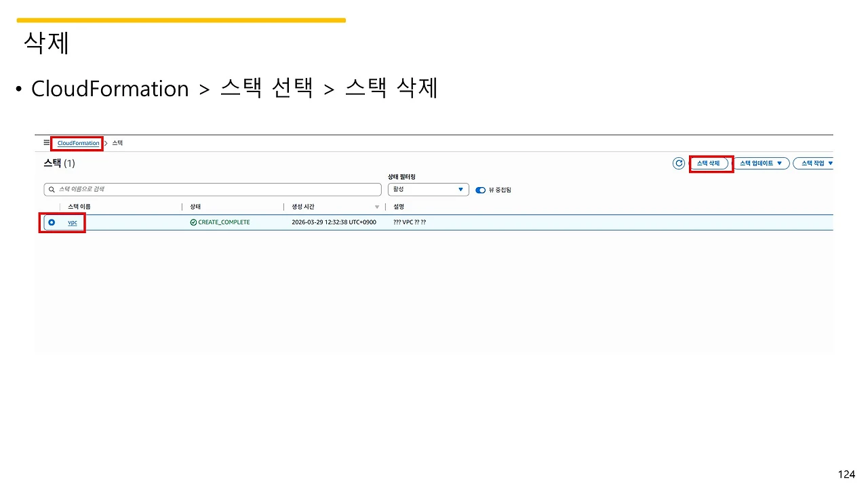Toggle the 뷰 중첩됨 switch off
Screen dimensions: 868x488
point(481,190)
